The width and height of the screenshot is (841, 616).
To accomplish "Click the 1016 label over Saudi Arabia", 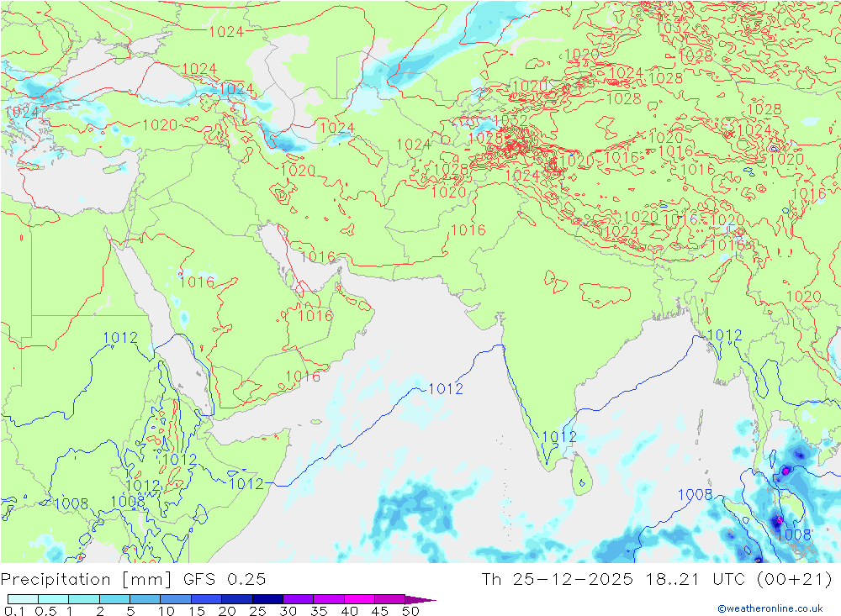I will tap(197, 282).
